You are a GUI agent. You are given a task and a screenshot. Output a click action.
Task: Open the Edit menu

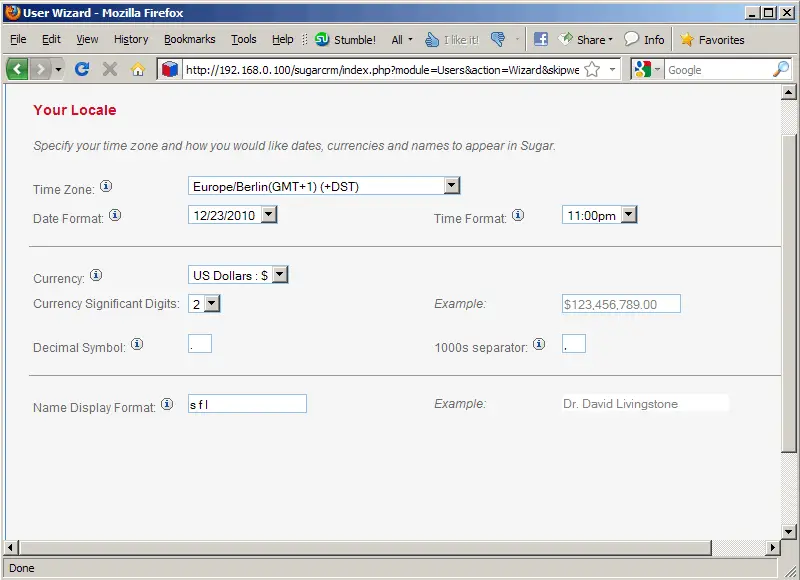click(x=51, y=39)
